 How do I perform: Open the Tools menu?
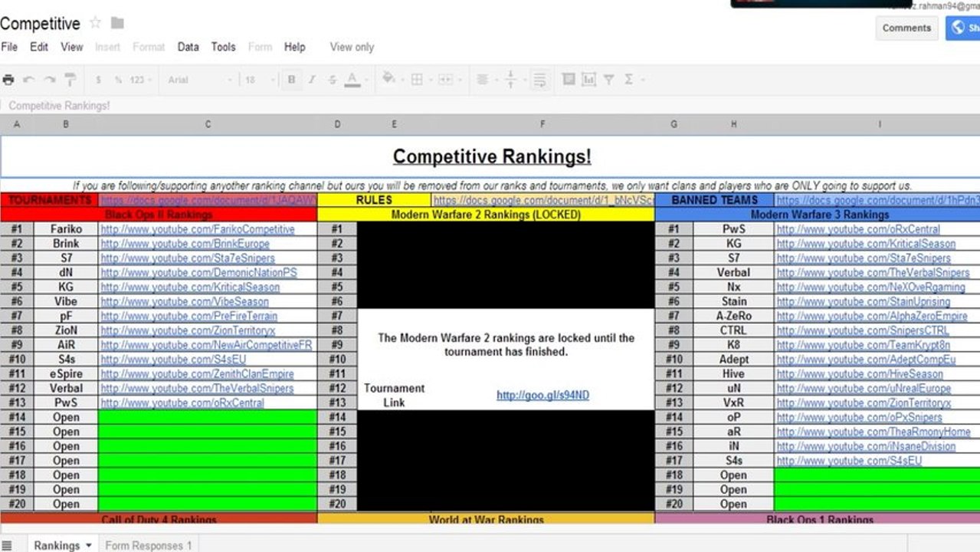tap(224, 47)
